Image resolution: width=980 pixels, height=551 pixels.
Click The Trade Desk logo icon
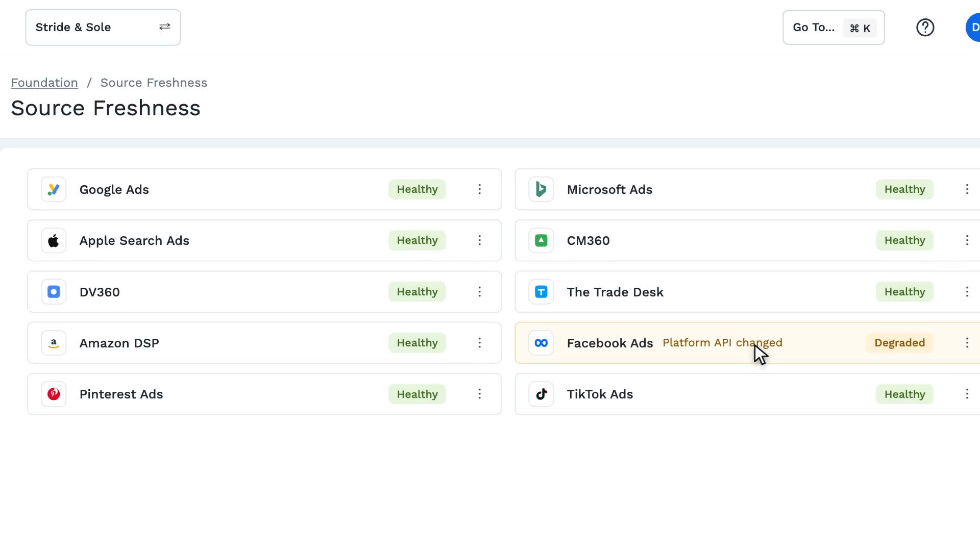point(541,292)
